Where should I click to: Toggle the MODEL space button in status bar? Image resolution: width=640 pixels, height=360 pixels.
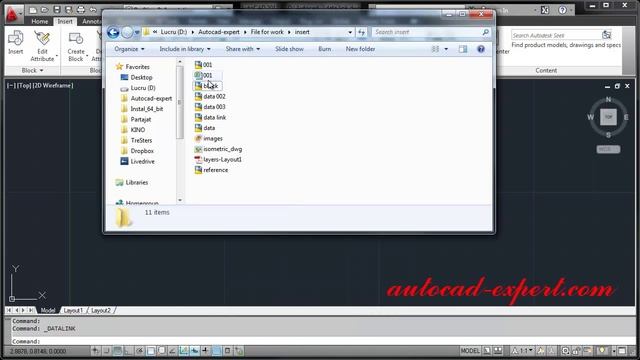tap(470, 351)
